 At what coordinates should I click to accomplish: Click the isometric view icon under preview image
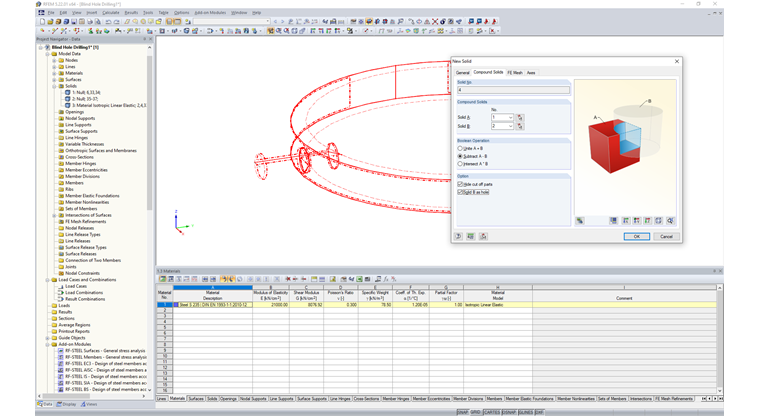point(659,221)
